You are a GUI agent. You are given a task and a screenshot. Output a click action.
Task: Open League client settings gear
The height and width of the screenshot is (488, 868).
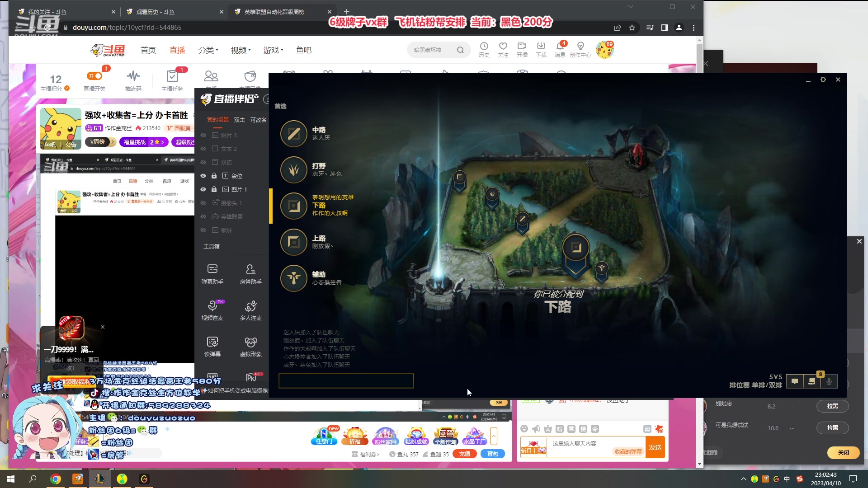click(823, 80)
